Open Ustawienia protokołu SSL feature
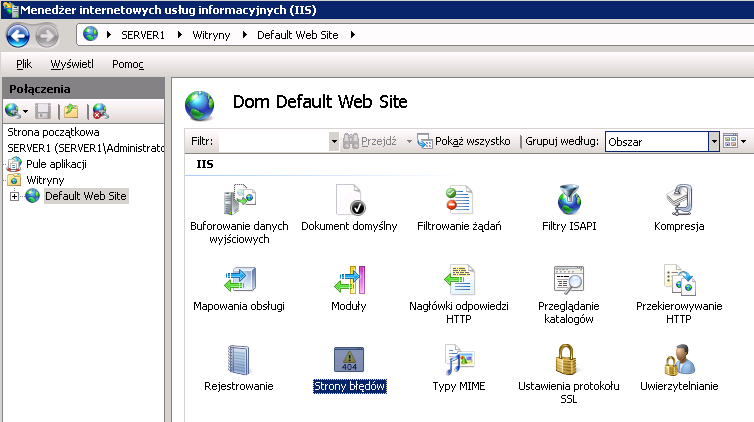The image size is (754, 422). [x=569, y=374]
